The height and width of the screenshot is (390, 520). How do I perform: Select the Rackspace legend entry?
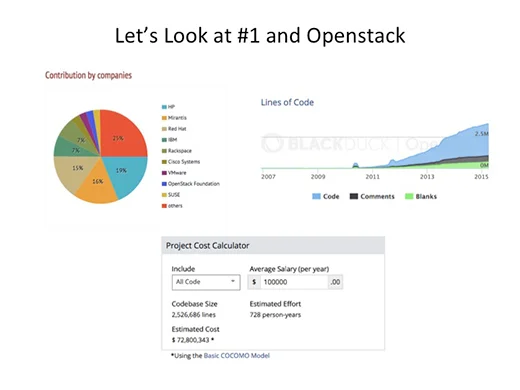tap(177, 151)
